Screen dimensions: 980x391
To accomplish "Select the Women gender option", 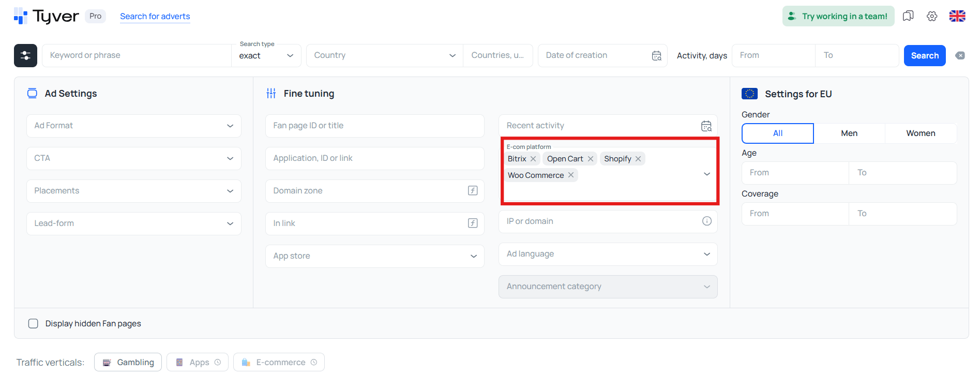I will point(921,133).
